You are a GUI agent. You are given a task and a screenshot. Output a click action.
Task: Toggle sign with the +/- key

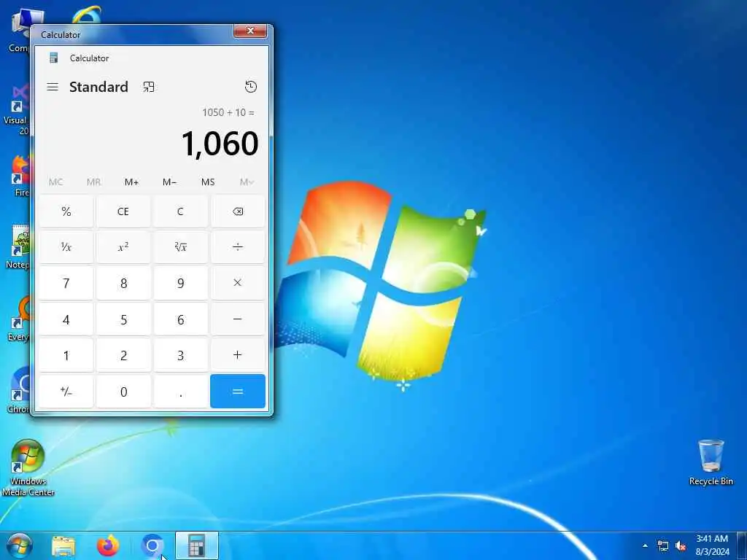click(66, 392)
